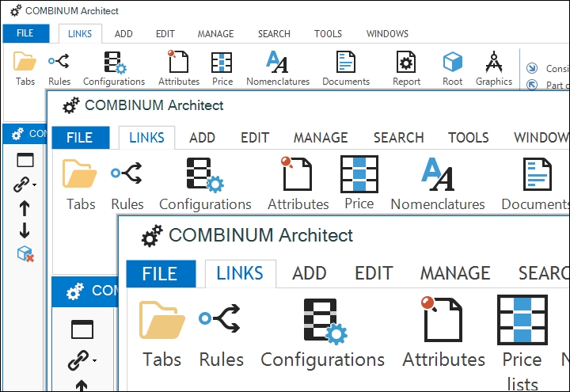Select the MANAGE tab in the middle window
The image size is (570, 392).
point(321,138)
